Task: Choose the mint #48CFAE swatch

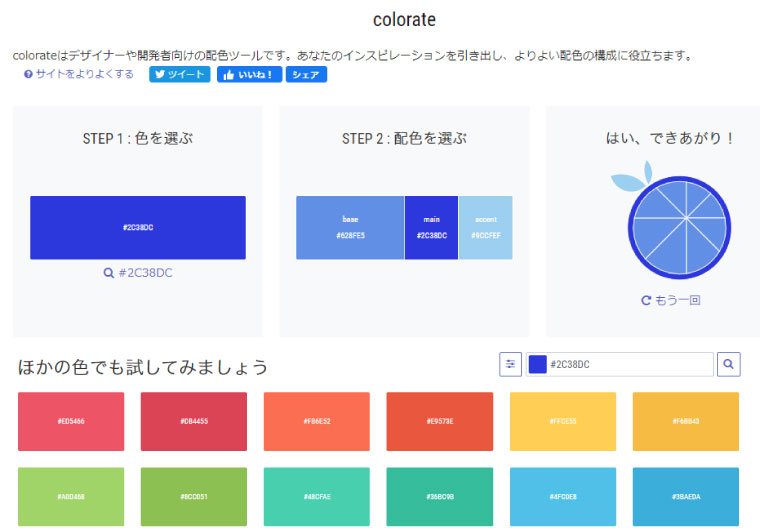Action: pos(317,497)
